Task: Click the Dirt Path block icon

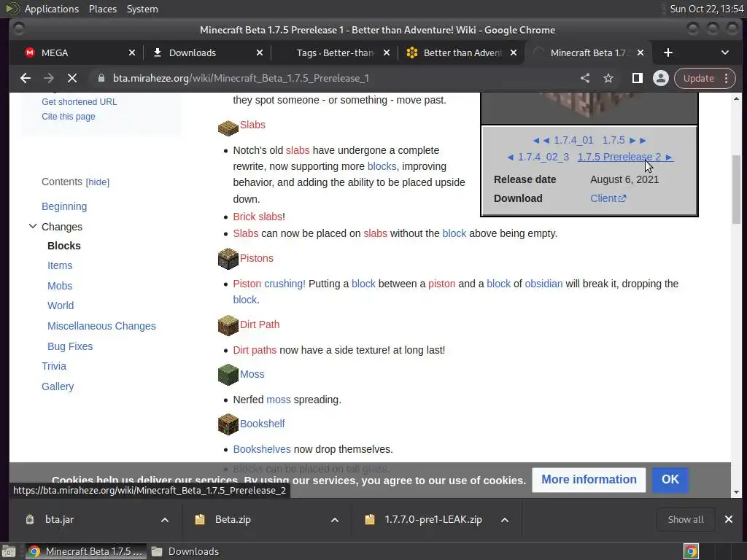Action: coord(228,325)
